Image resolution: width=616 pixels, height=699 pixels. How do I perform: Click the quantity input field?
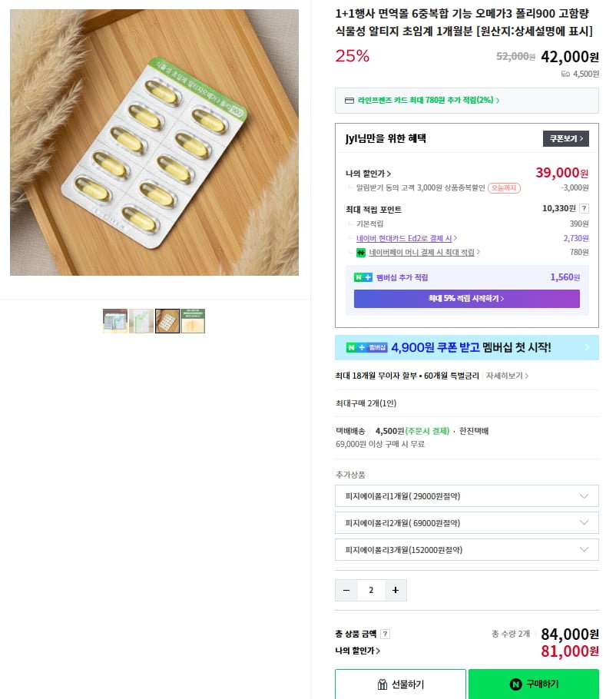(x=371, y=590)
